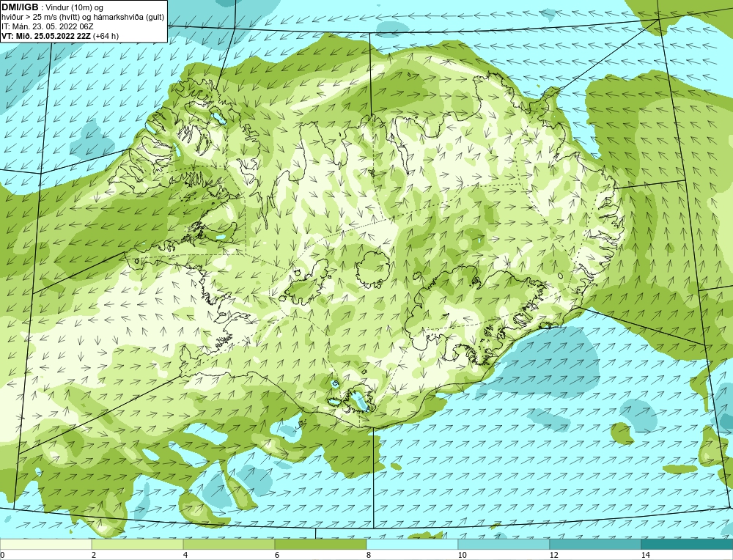Click the dark green 6–8 m/s color segment
Image resolution: width=733 pixels, height=560 pixels.
(321, 545)
